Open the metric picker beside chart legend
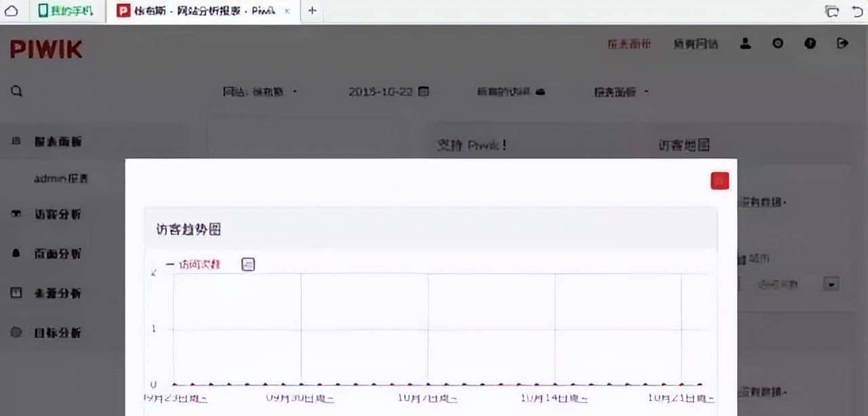Viewport: 868px width, 416px height. [x=248, y=265]
